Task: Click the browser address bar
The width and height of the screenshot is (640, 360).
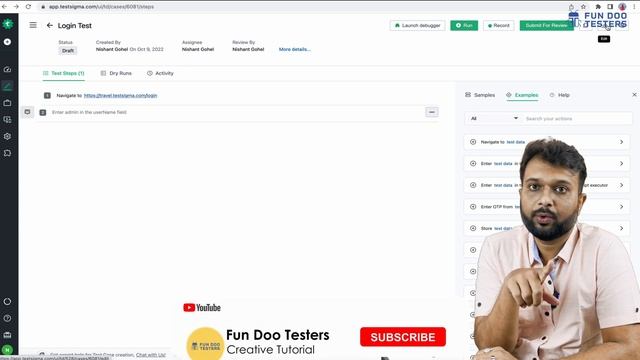Action: coord(302,7)
